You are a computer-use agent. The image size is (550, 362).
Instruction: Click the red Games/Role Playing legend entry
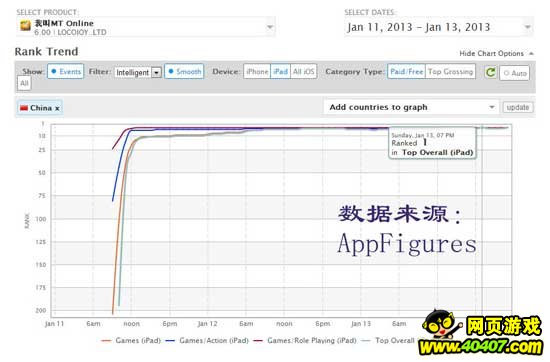(304, 341)
